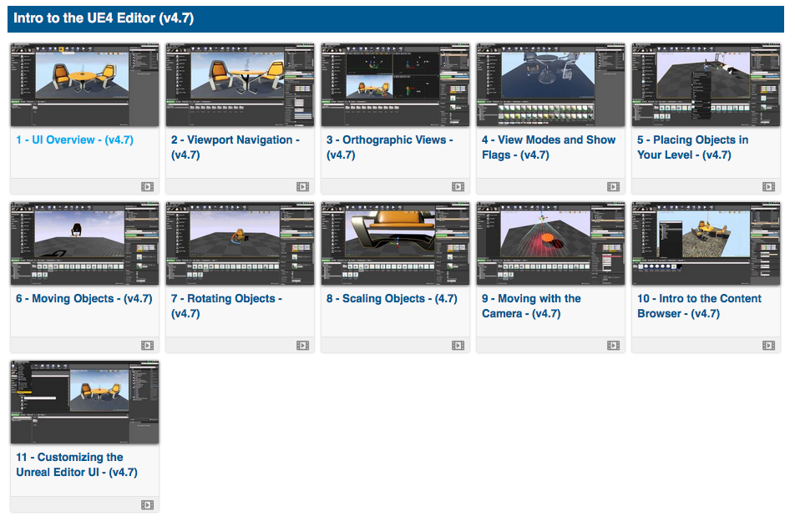Click the film icon under View Modes and Show Flags
This screenshot has height=532, width=795.
(614, 186)
